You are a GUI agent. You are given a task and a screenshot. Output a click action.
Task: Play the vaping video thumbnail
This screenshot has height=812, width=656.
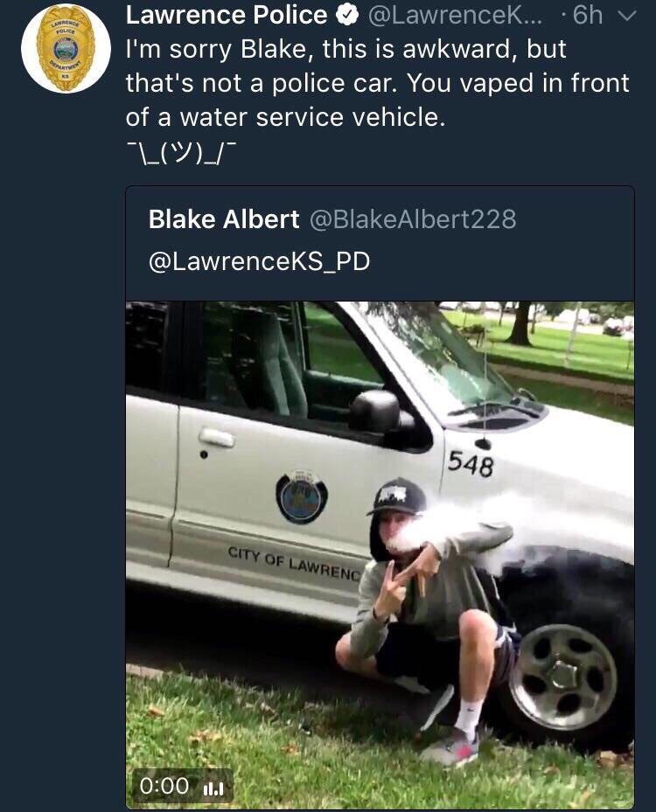[380, 555]
